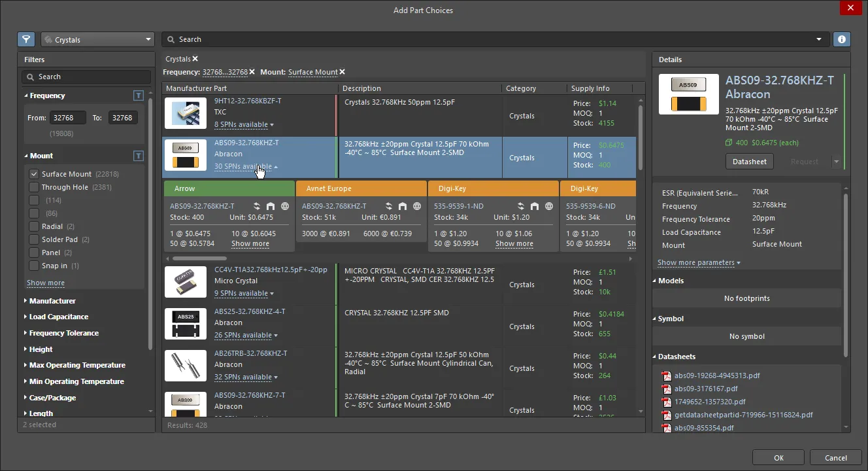The image size is (868, 471).
Task: Sort by Manufacturer Part column header
Action: click(x=250, y=88)
